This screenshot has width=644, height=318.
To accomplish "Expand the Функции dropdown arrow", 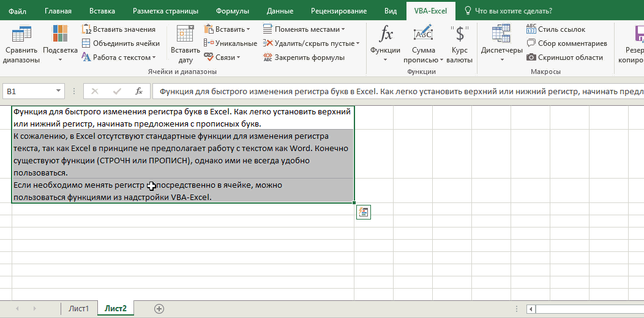I will coord(385,60).
